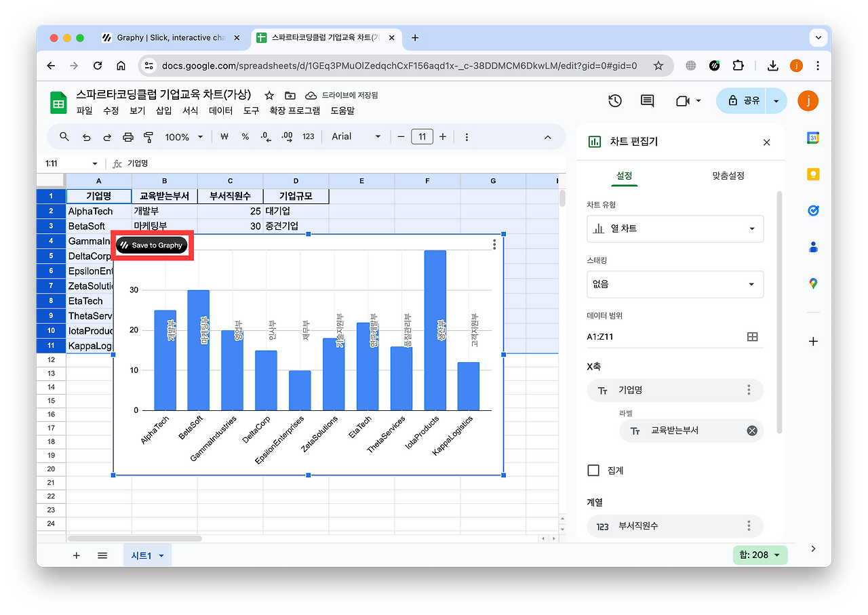The width and height of the screenshot is (868, 615).
Task: Collapse the toolbar with chevron
Action: (x=548, y=137)
